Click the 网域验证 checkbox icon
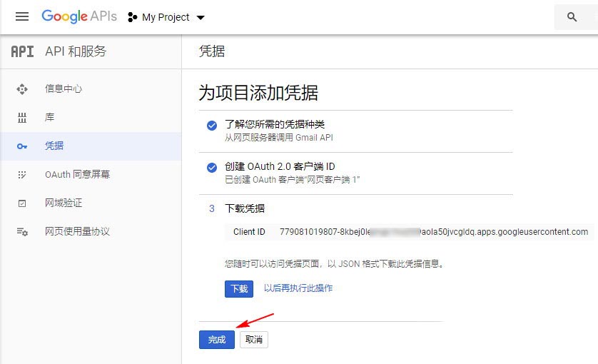The image size is (598, 364). (x=22, y=203)
